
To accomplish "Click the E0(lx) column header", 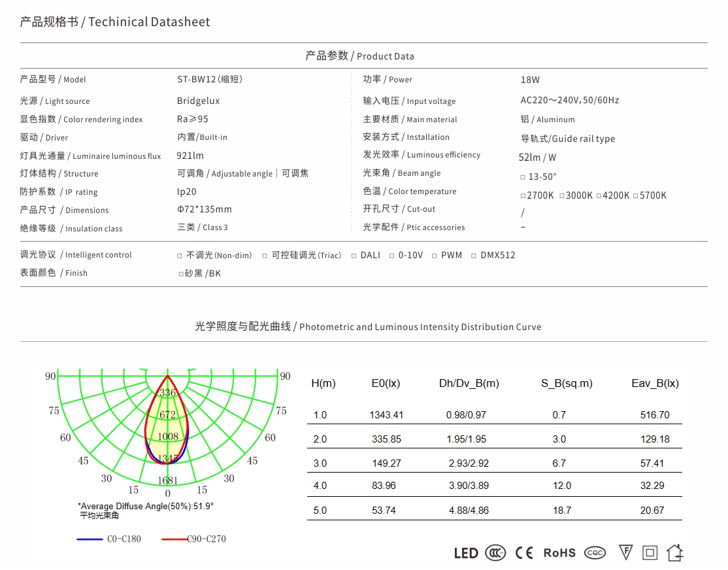I will coord(386,384).
